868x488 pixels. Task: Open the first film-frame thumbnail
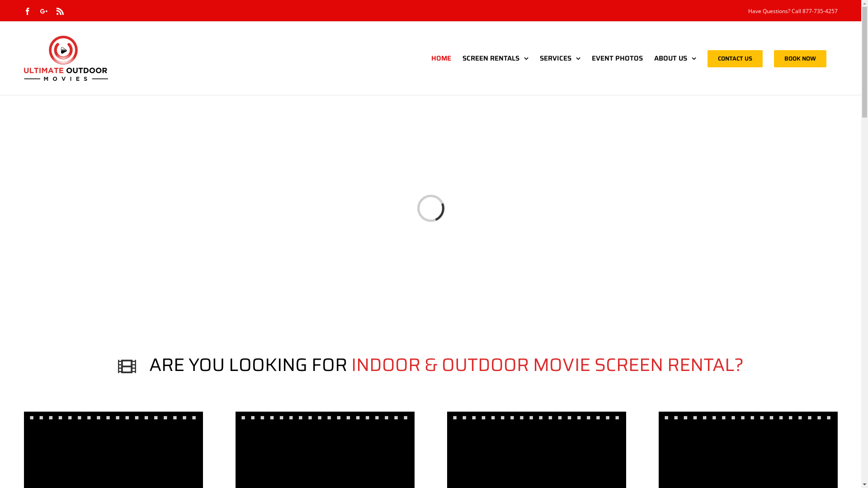(x=113, y=450)
